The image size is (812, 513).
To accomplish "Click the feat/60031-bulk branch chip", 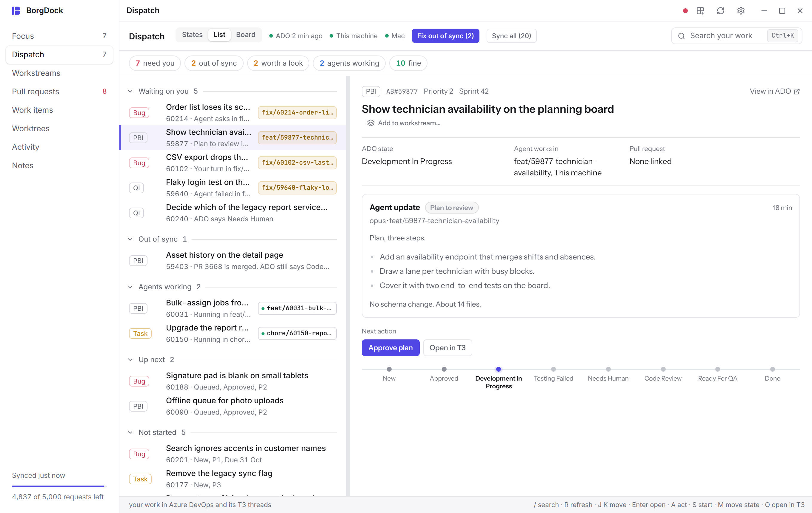I will coord(297,308).
